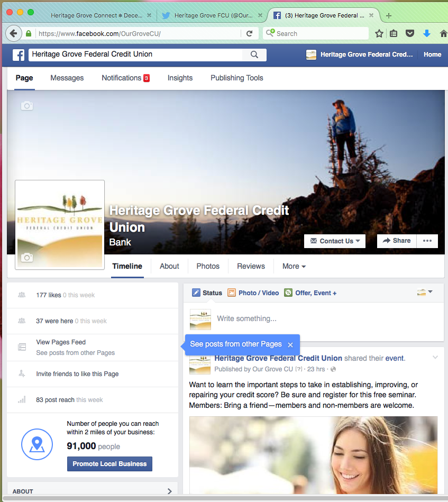
Task: Expand the ABOUT section arrow
Action: [x=169, y=491]
